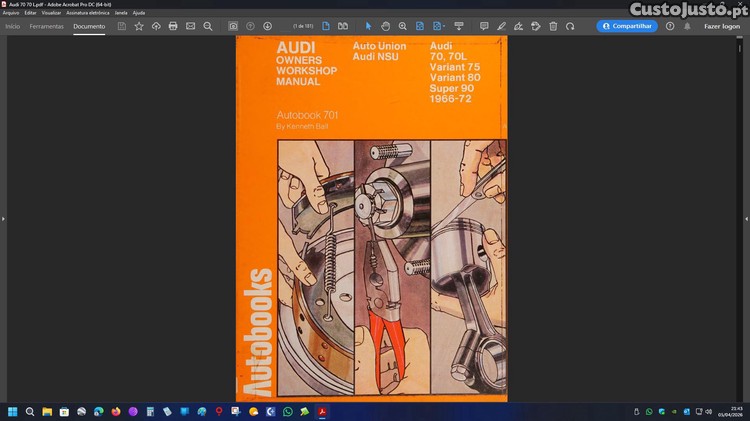
Task: Click the email envelope icon
Action: tap(190, 26)
